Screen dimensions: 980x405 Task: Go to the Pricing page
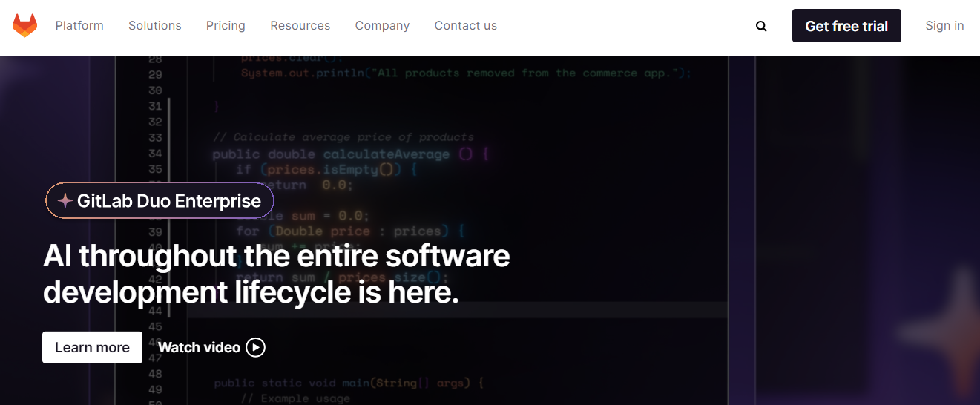226,25
